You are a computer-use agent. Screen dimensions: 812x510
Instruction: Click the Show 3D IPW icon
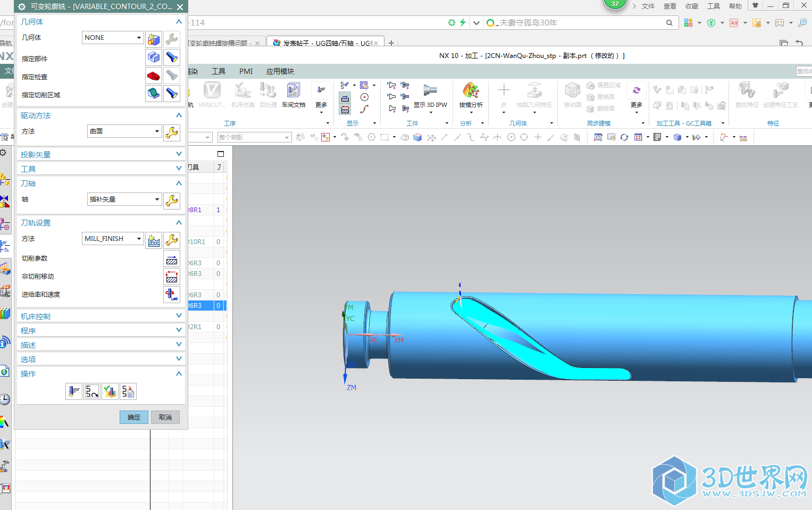click(430, 95)
